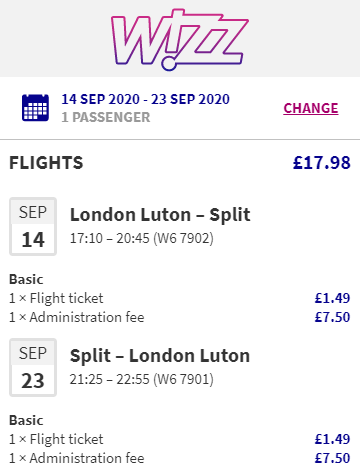The height and width of the screenshot is (471, 360).
Task: Select the SEP 23 date badge
Action: point(33,367)
